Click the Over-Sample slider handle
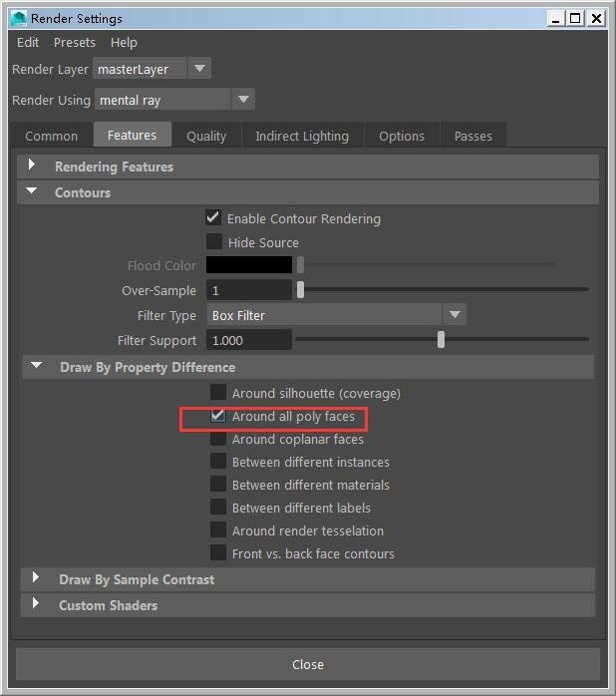The height and width of the screenshot is (696, 616). 300,289
